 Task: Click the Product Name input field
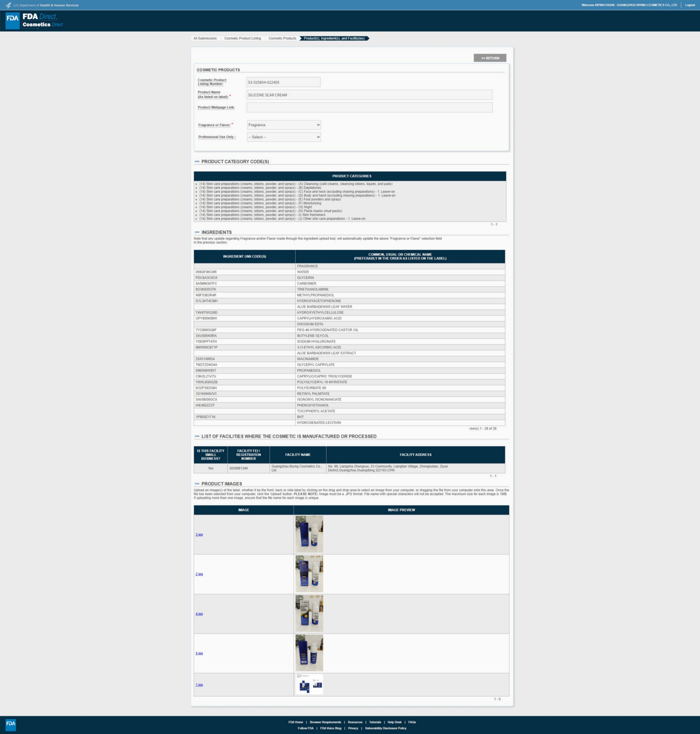[x=369, y=95]
